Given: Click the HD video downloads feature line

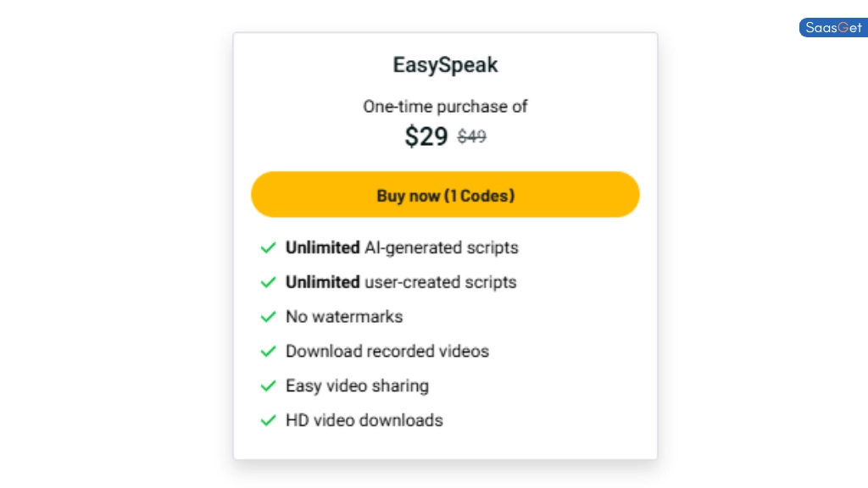Looking at the screenshot, I should (364, 420).
